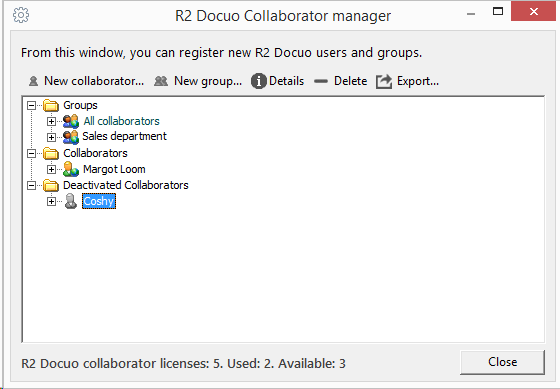Collapse the Deactivated Collaborators folder node
This screenshot has width=560, height=389.
pyautogui.click(x=31, y=185)
